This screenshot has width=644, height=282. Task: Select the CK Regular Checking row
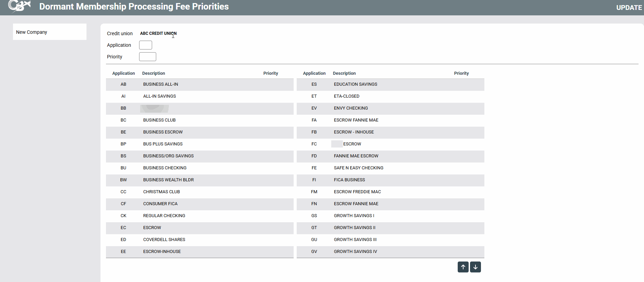[x=199, y=216]
